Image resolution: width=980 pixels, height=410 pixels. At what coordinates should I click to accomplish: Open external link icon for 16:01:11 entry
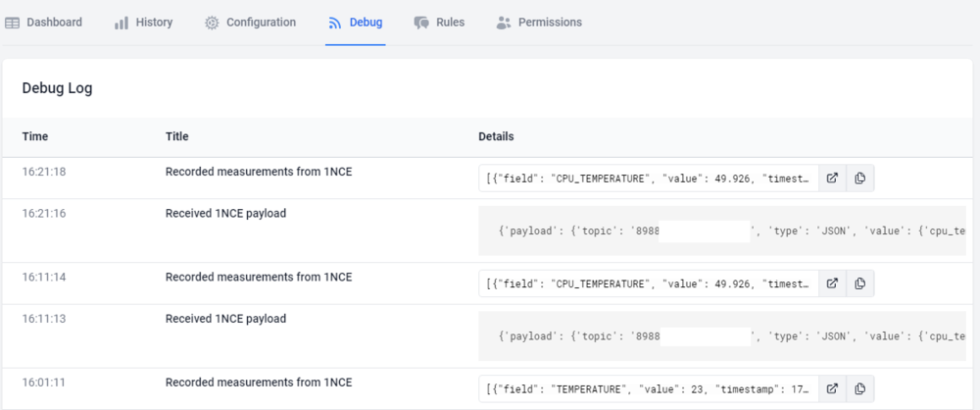(x=832, y=388)
